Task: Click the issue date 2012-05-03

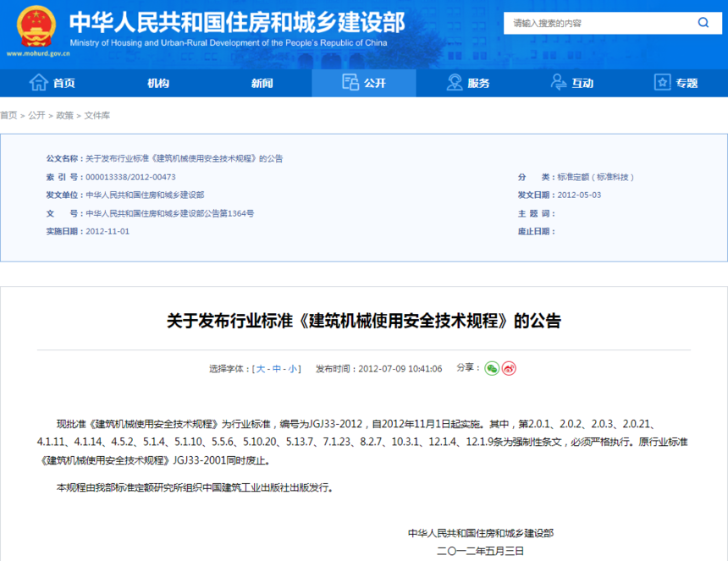Action: (579, 195)
